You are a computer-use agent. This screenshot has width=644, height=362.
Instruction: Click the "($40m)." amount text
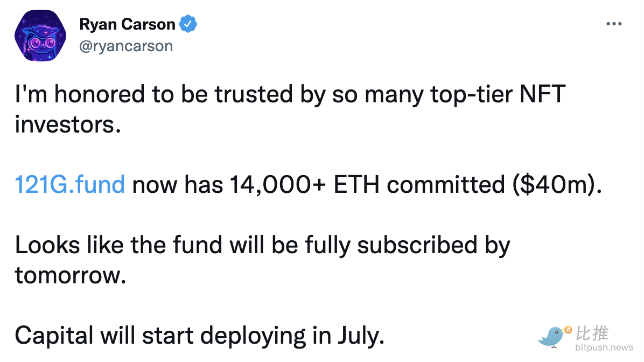[557, 184]
